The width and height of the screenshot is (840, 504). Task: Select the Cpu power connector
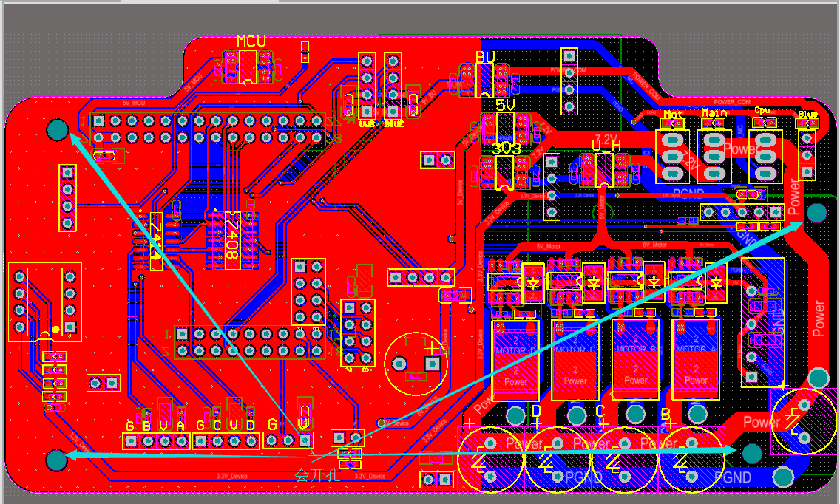[x=765, y=156]
